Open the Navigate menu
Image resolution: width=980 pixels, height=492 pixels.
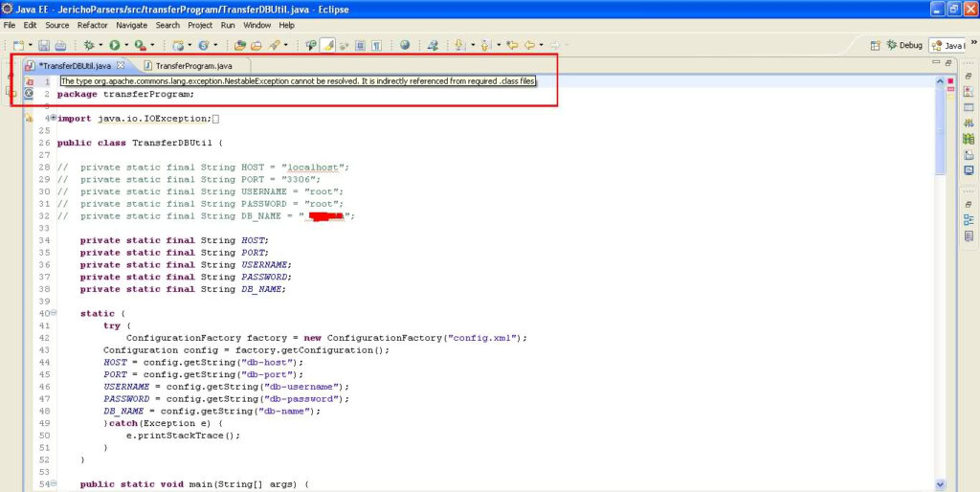coord(131,25)
